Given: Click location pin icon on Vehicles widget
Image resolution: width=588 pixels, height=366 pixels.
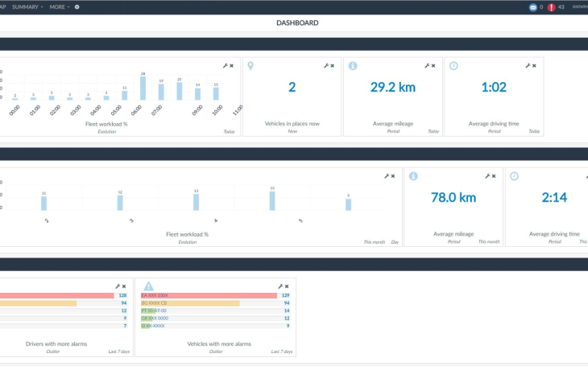Looking at the screenshot, I should [251, 66].
